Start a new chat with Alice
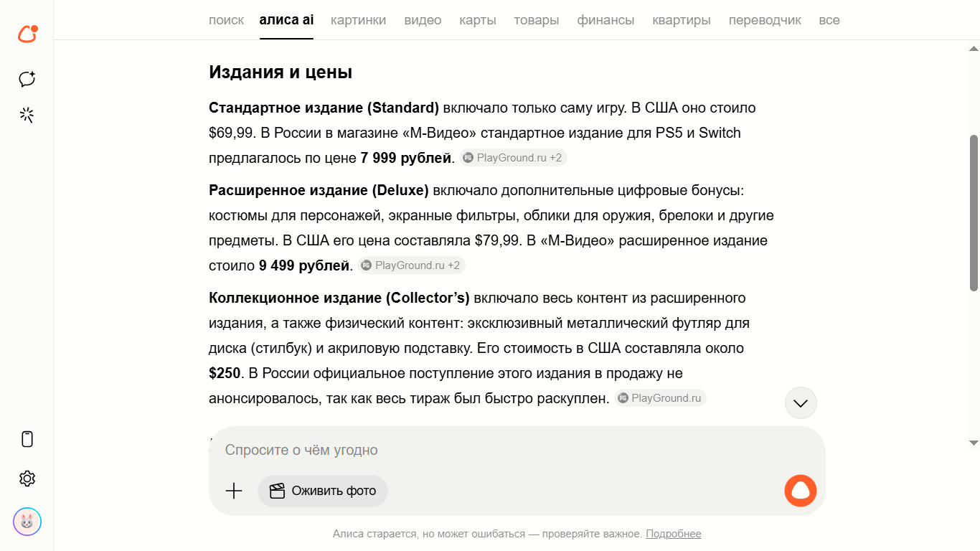 pyautogui.click(x=27, y=79)
